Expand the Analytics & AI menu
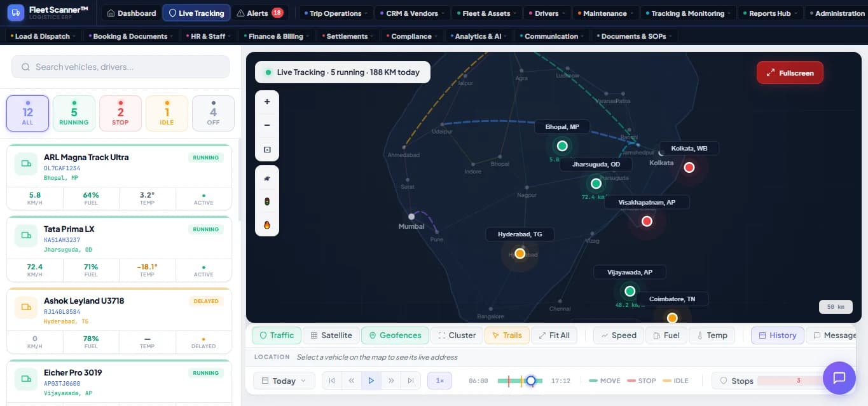 478,36
